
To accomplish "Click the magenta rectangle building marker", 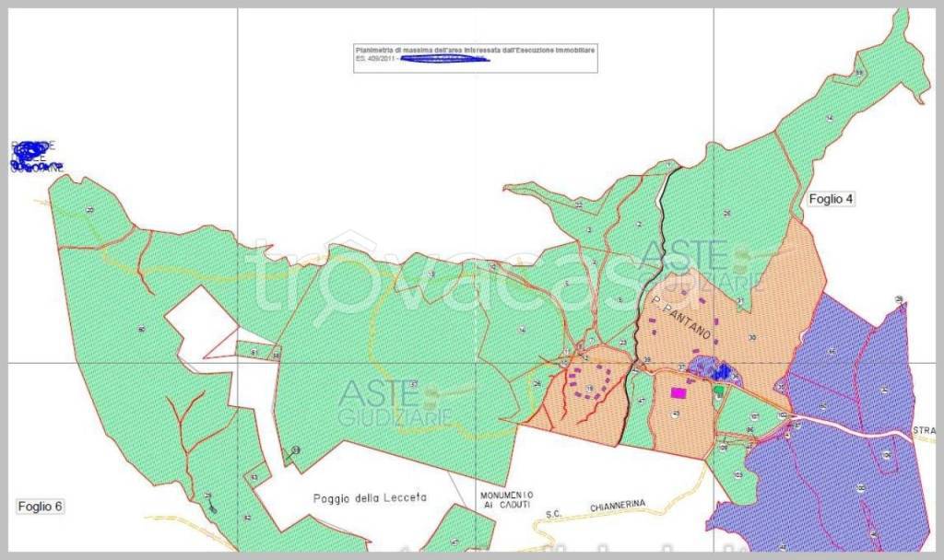I will point(678,392).
